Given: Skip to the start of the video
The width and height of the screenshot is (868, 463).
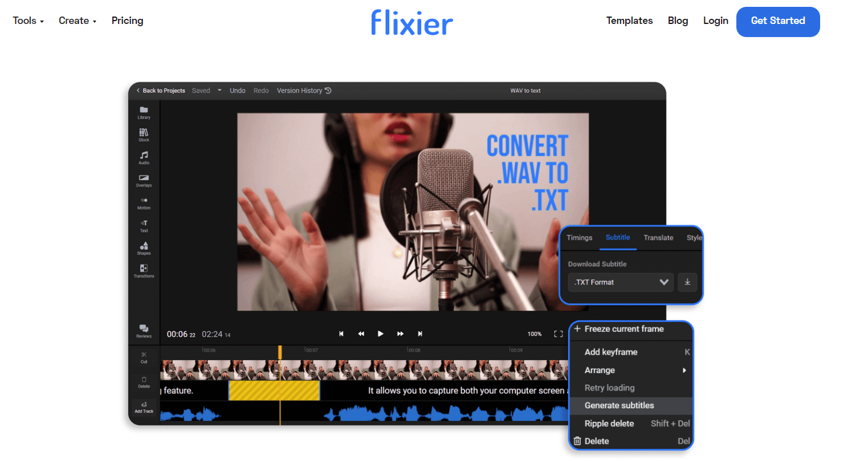Looking at the screenshot, I should click(x=341, y=334).
